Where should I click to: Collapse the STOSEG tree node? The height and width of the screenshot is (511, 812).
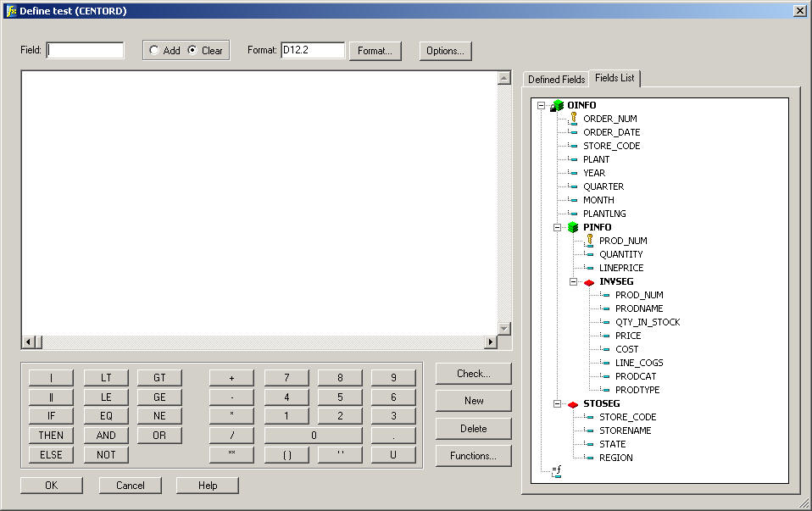(557, 403)
